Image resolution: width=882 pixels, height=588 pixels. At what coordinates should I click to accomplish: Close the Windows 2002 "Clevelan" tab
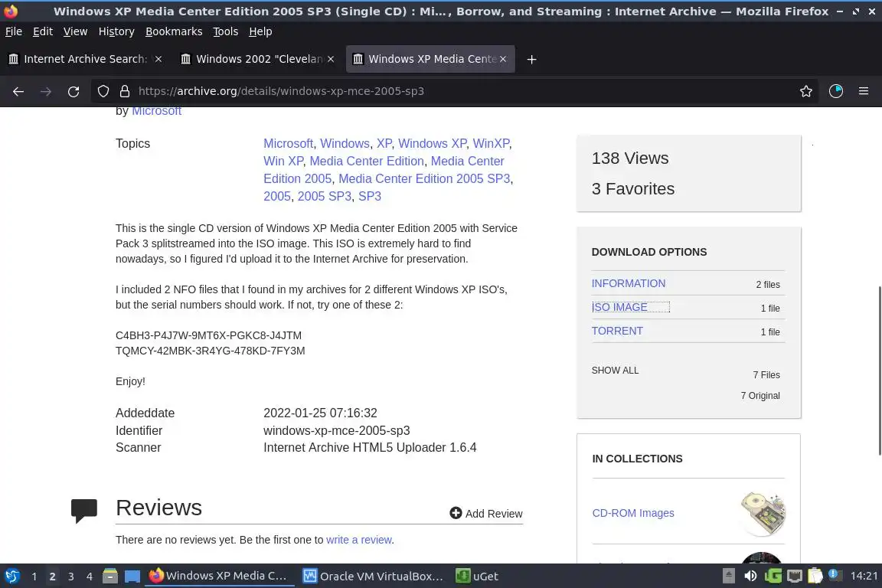tap(331, 59)
